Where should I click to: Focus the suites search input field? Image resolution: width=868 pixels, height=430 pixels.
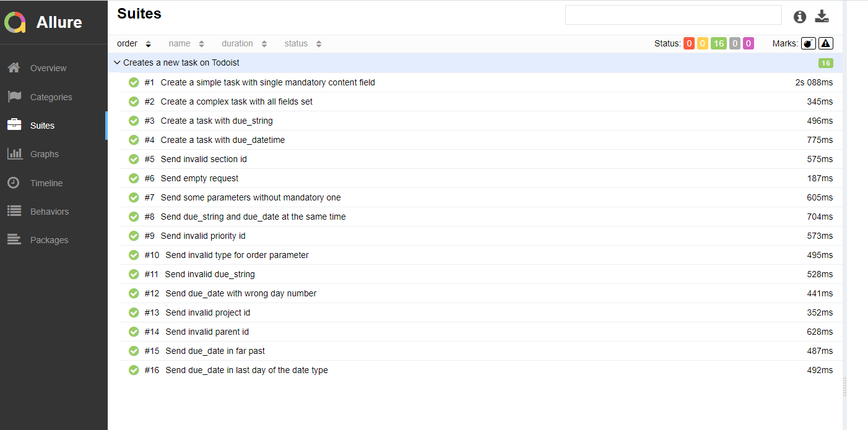(x=674, y=15)
